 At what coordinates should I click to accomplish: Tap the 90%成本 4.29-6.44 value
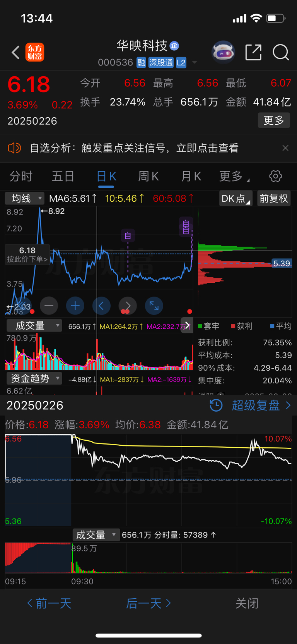273,368
